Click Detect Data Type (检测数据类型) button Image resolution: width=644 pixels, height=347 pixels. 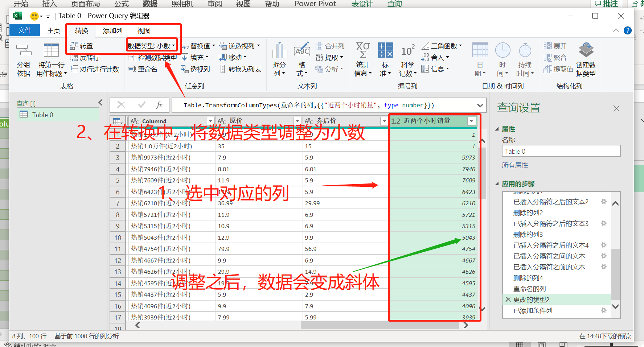tap(152, 57)
